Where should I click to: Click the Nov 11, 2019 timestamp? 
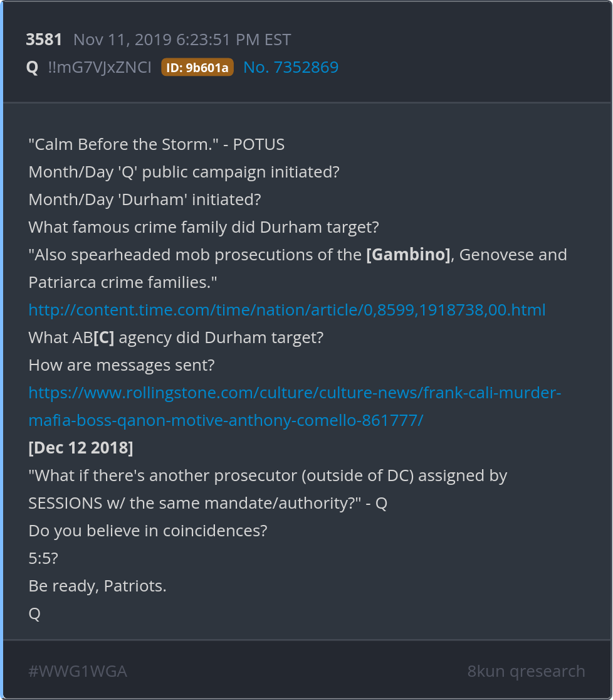point(182,40)
